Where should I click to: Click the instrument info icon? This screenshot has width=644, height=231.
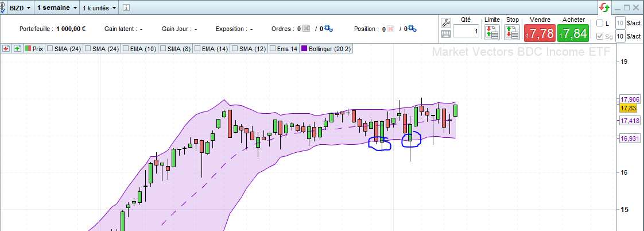pos(126,7)
